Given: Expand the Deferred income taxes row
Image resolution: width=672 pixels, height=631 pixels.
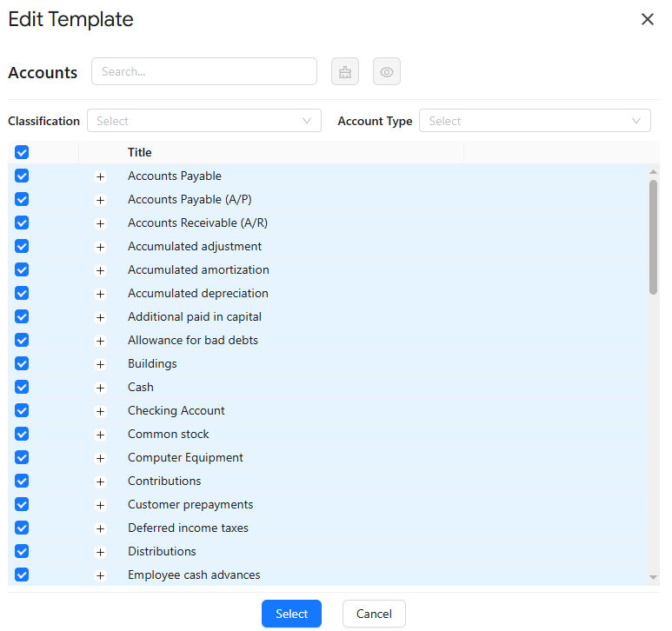Looking at the screenshot, I should (x=100, y=528).
